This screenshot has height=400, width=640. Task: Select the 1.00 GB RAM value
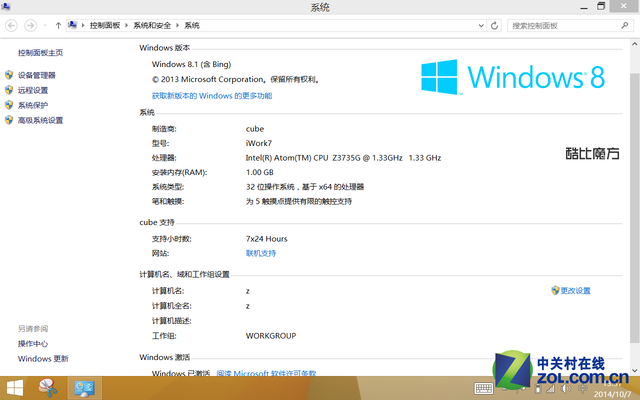260,172
